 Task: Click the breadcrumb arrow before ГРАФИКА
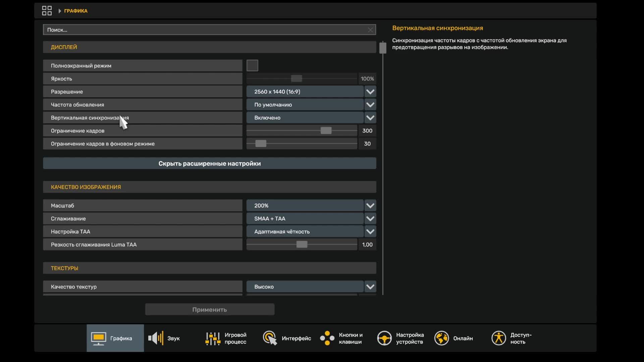60,11
